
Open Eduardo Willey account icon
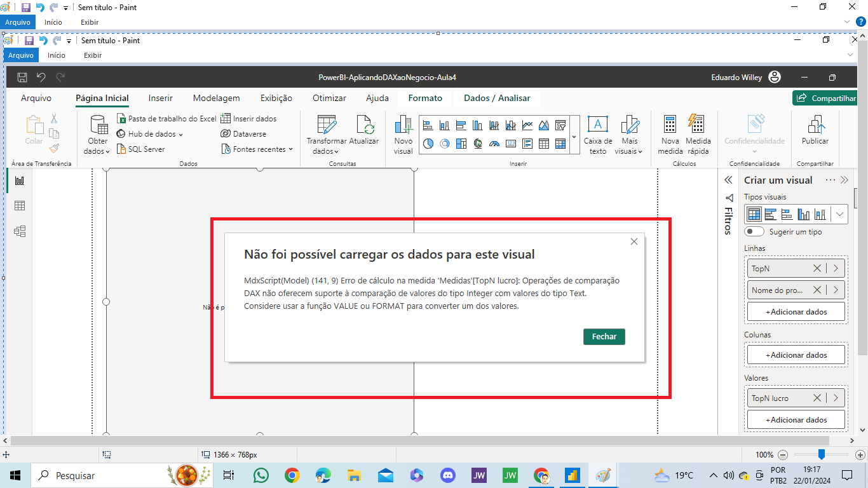click(774, 78)
